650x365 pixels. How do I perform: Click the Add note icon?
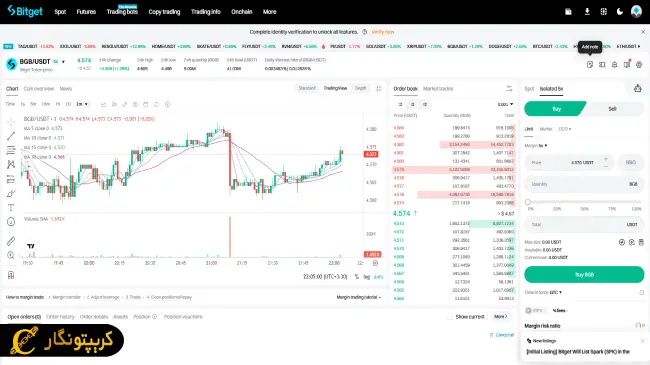pos(590,65)
